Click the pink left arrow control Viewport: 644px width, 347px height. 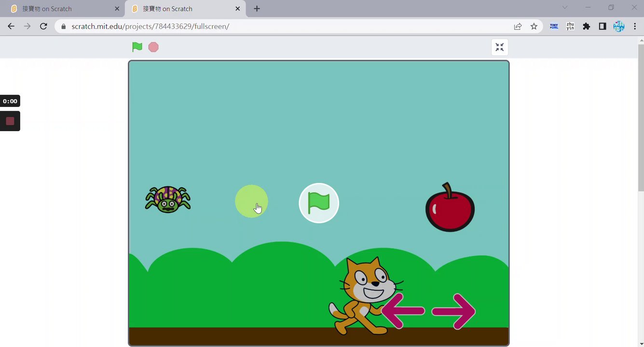[x=403, y=311]
